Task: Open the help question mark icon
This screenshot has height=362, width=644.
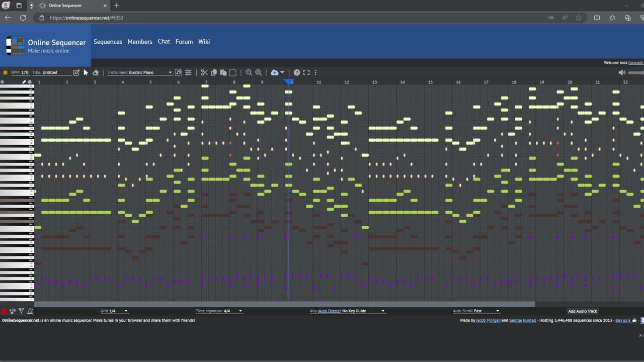Action: pyautogui.click(x=297, y=72)
